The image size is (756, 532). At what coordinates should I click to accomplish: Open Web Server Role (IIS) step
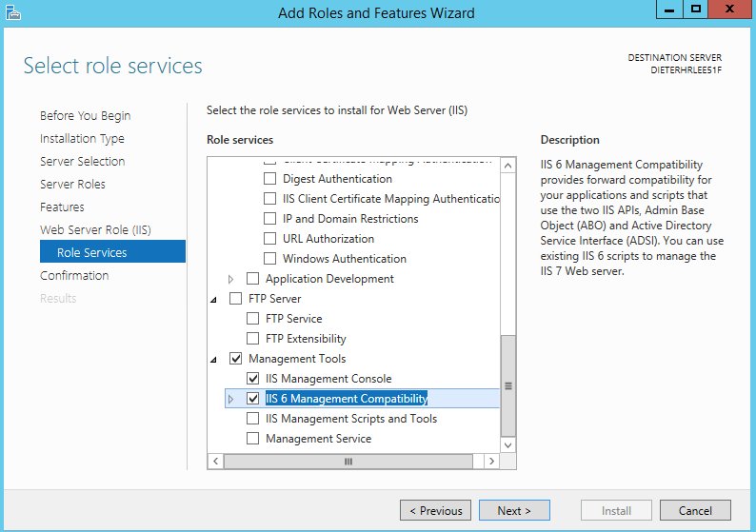pyautogui.click(x=95, y=230)
